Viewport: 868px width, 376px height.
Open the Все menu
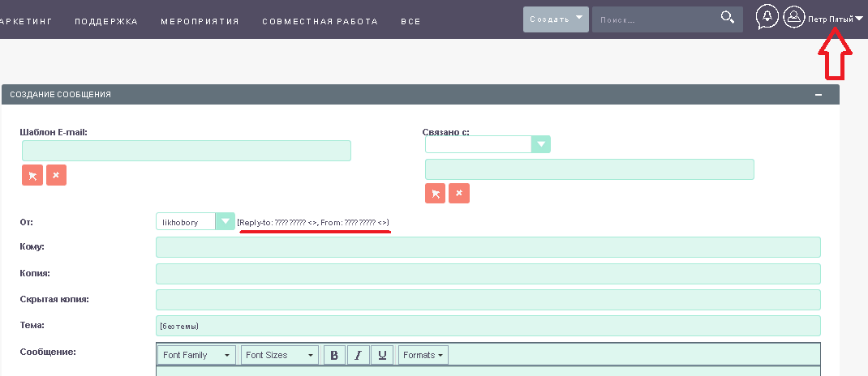[x=410, y=22]
